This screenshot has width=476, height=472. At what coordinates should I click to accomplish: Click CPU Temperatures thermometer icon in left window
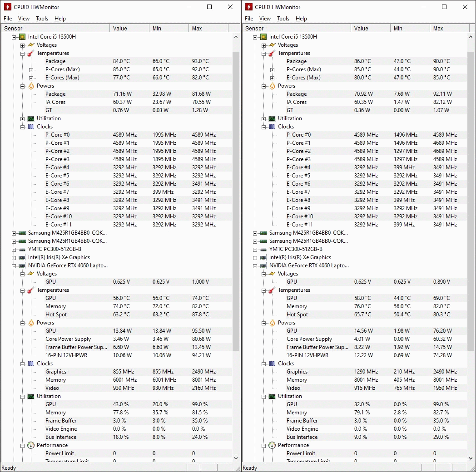tap(31, 53)
